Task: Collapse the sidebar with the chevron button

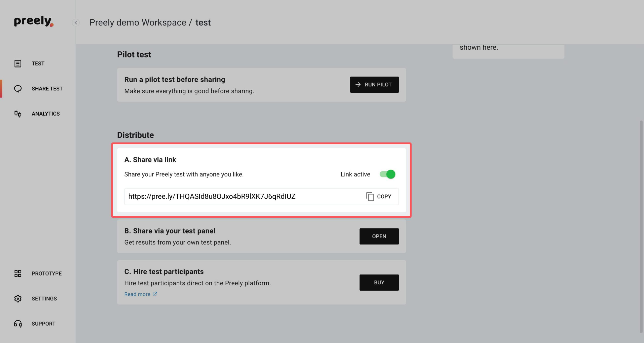Action: [76, 23]
